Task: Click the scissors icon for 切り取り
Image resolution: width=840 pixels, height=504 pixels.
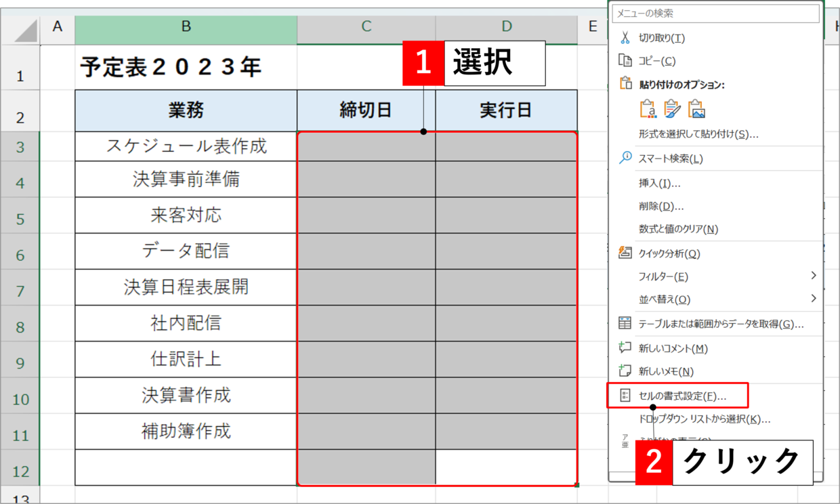Action: pos(625,38)
